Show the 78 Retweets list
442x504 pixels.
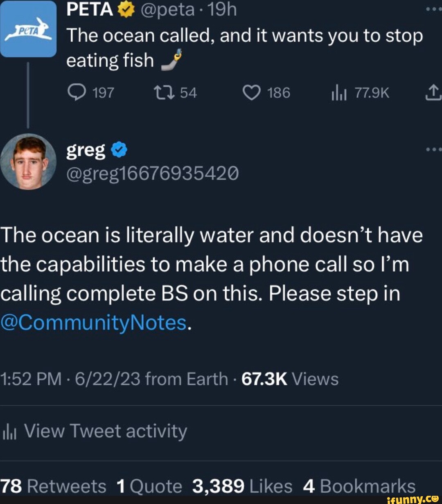[x=53, y=486]
